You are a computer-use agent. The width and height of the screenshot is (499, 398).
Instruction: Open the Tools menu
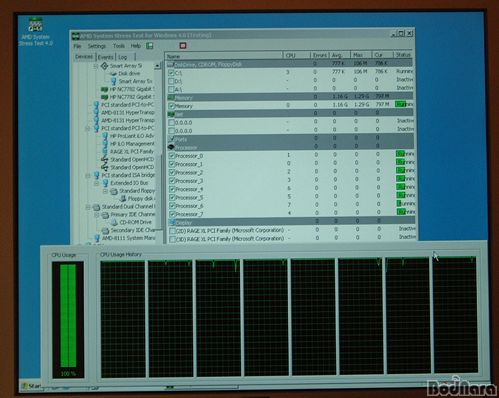click(119, 46)
